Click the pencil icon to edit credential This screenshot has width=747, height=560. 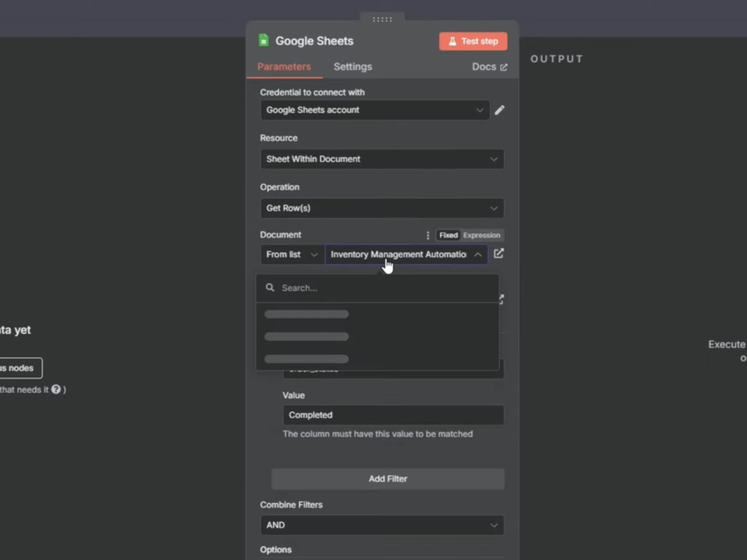[x=499, y=110]
